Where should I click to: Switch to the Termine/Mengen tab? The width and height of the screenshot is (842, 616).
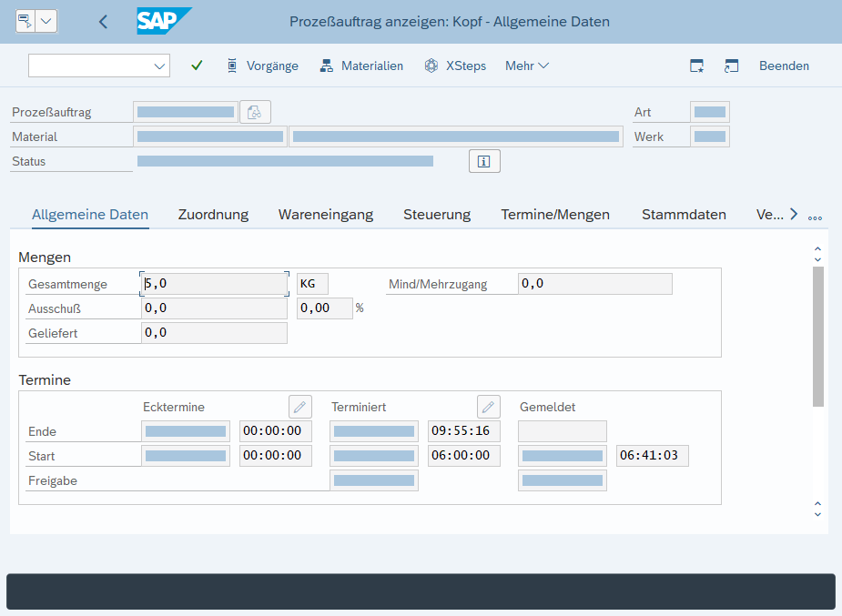point(555,215)
